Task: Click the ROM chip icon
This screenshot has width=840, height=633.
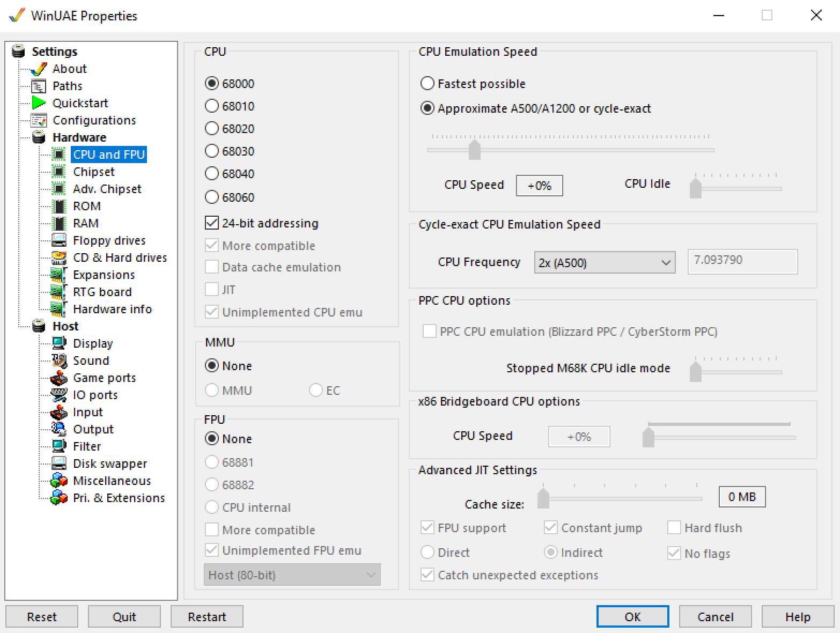Action: pos(59,206)
